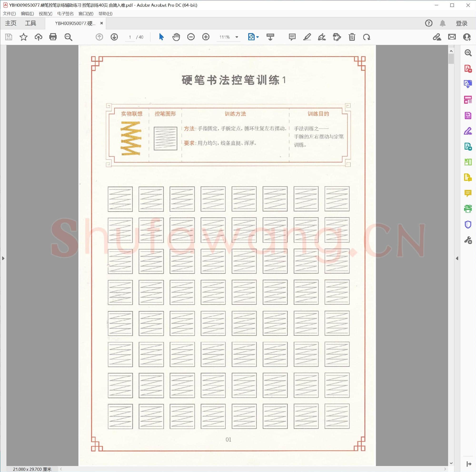The width and height of the screenshot is (476, 472).
Task: Open Organize Pages tool
Action: [x=468, y=100]
